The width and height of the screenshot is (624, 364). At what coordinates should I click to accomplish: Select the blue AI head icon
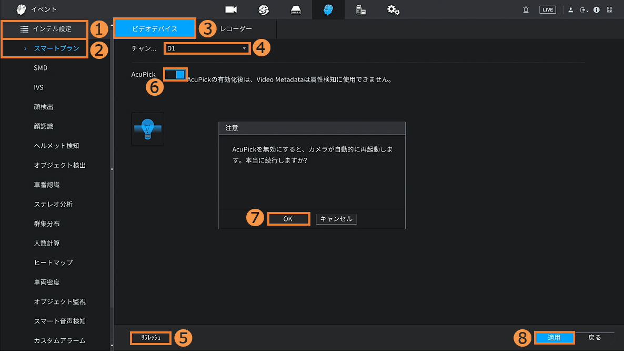coord(328,9)
